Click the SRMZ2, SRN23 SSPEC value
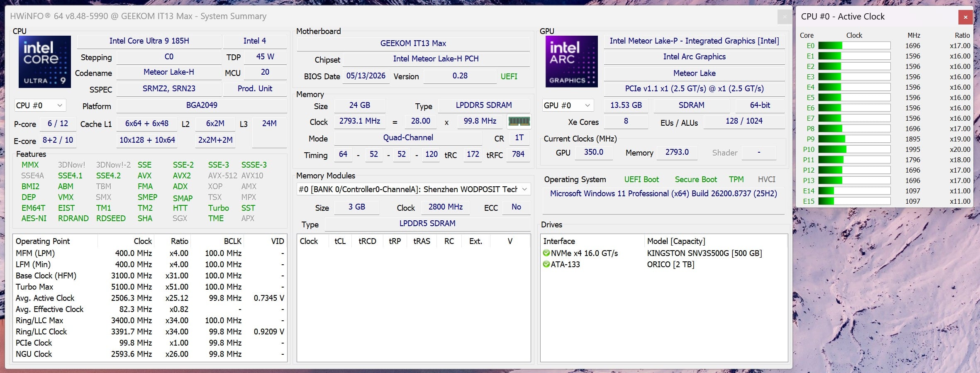Image resolution: width=980 pixels, height=373 pixels. point(169,89)
